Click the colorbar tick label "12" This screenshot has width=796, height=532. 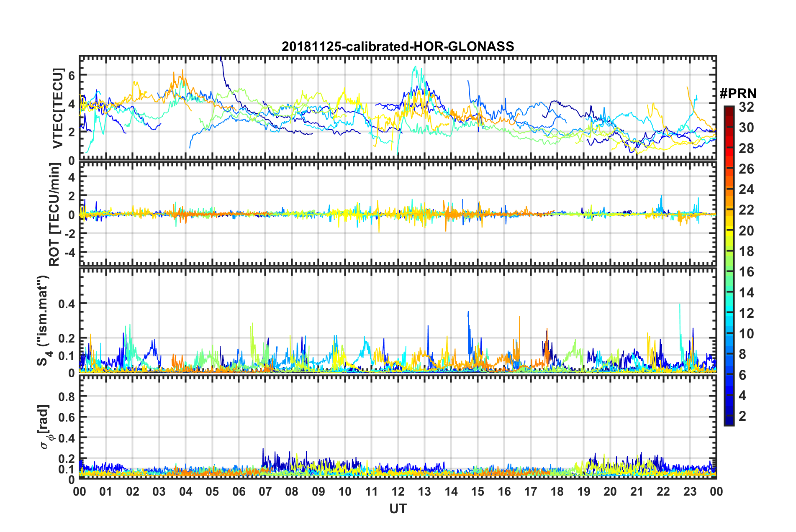pos(746,313)
